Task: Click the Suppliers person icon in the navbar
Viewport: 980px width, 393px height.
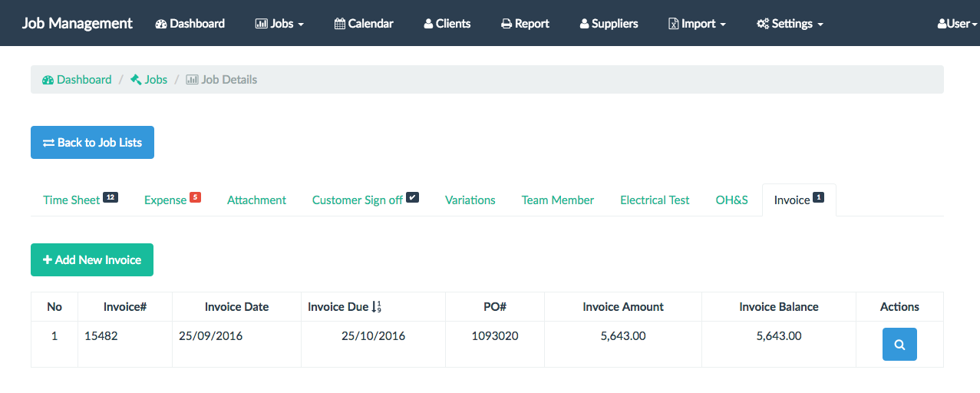Action: (x=585, y=24)
